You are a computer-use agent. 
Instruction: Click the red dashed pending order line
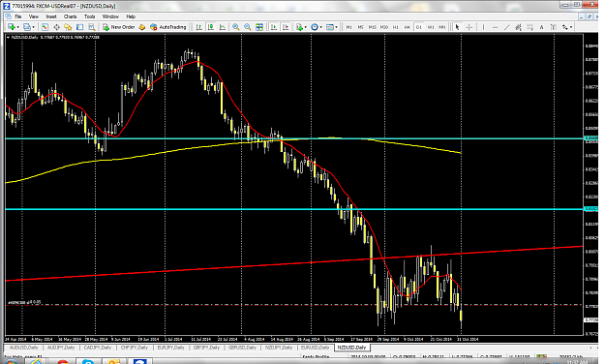pos(293,305)
